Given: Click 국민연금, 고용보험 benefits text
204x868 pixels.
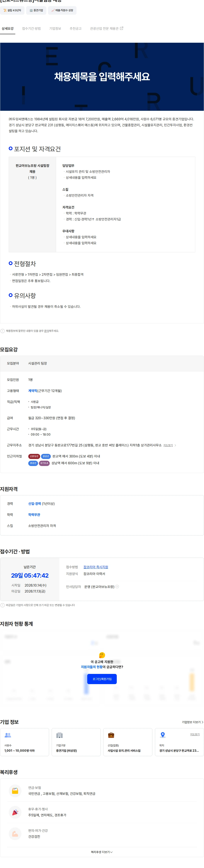Looking at the screenshot, I should click(x=62, y=794).
